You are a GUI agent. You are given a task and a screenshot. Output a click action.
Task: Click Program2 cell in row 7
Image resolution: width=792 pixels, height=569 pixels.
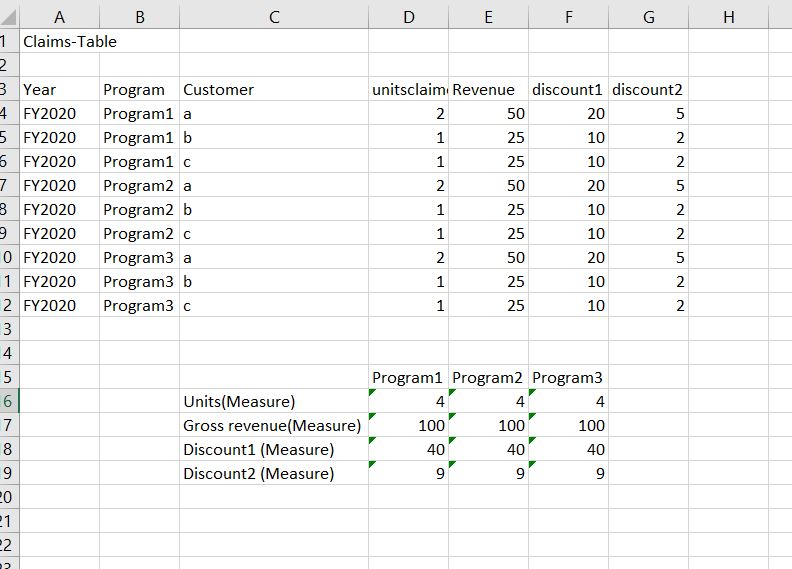pos(140,185)
